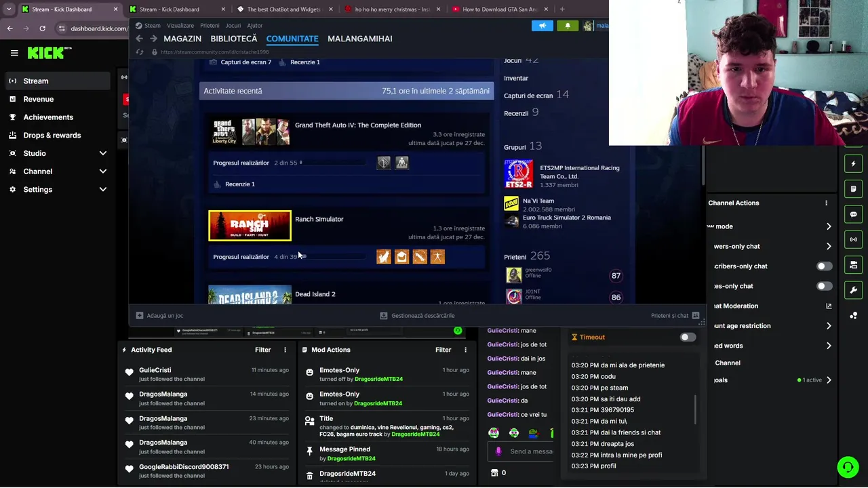The image size is (868, 488).
Task: Go to Achievements in Kick sidebar
Action: click(56, 117)
